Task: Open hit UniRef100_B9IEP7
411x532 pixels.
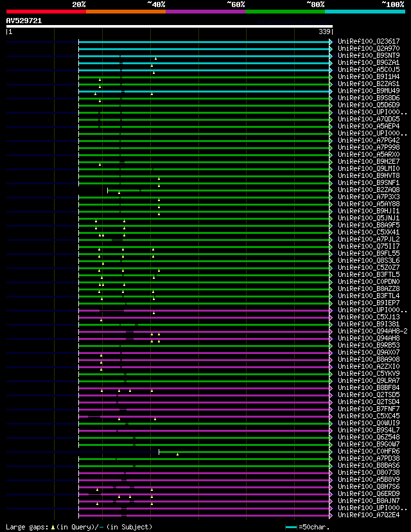Action: (x=369, y=303)
